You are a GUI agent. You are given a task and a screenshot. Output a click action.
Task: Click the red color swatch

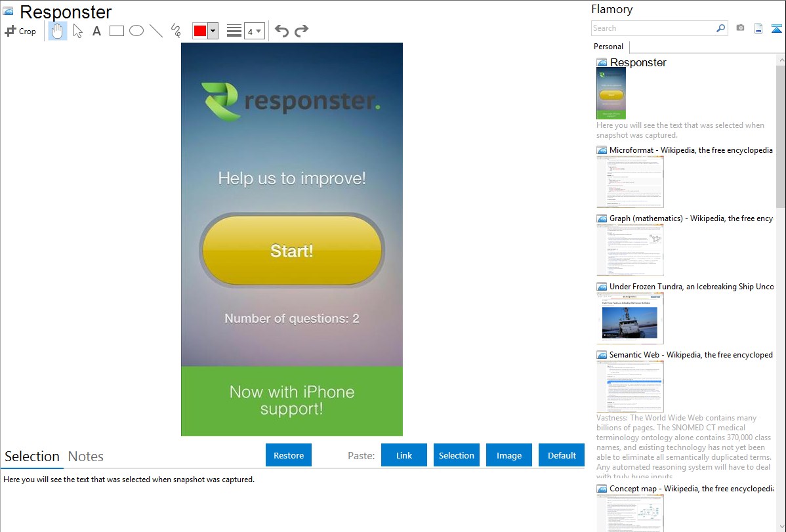tap(200, 31)
